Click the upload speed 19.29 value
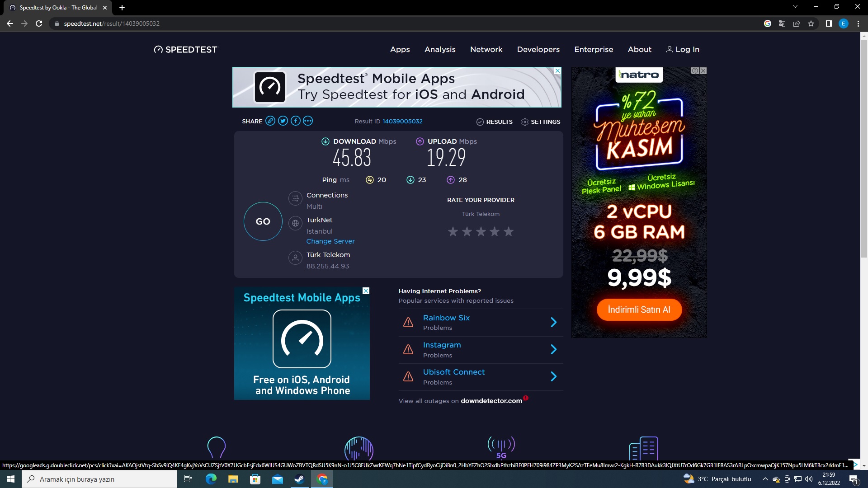Image resolution: width=868 pixels, height=488 pixels. click(x=446, y=157)
